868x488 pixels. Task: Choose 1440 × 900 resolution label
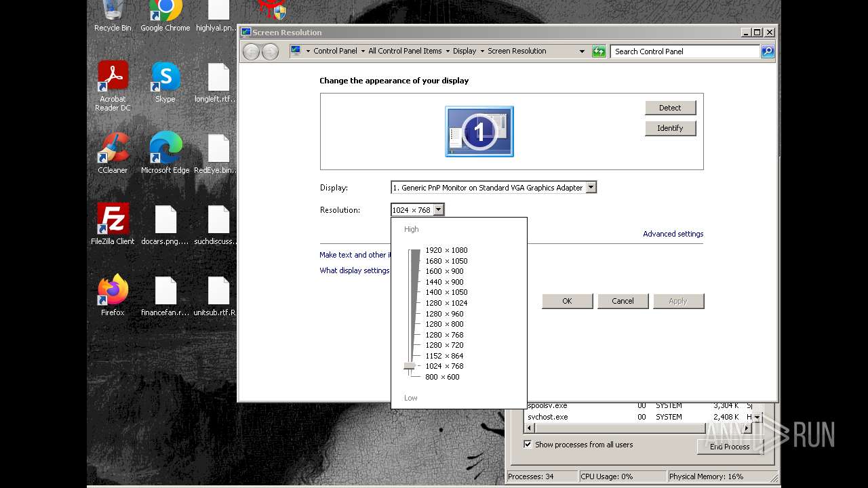click(x=444, y=282)
